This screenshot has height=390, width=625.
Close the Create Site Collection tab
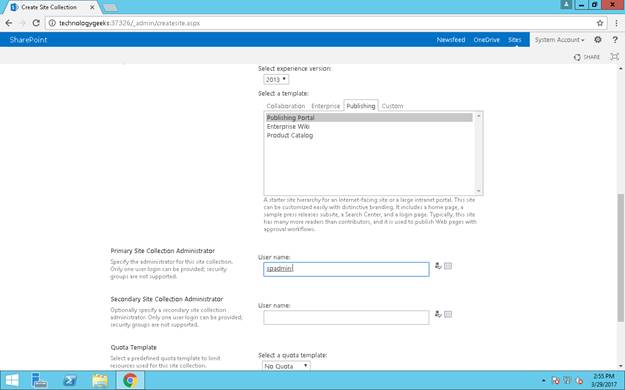pyautogui.click(x=92, y=7)
